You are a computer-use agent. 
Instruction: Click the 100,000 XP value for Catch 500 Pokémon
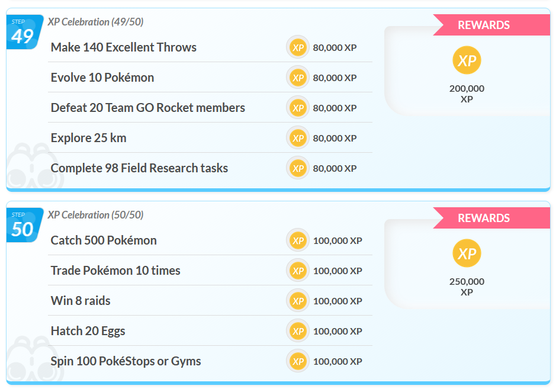coord(338,240)
